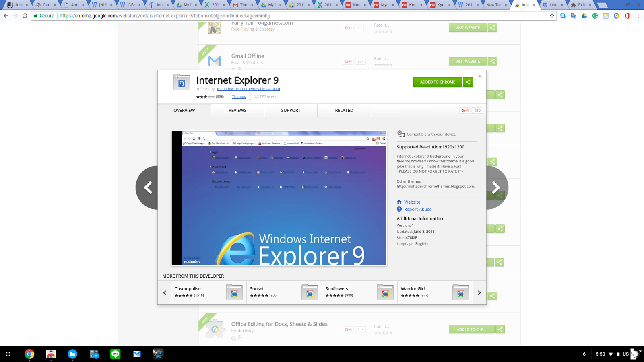Switch to the New Tab browser tab

pos(497,5)
